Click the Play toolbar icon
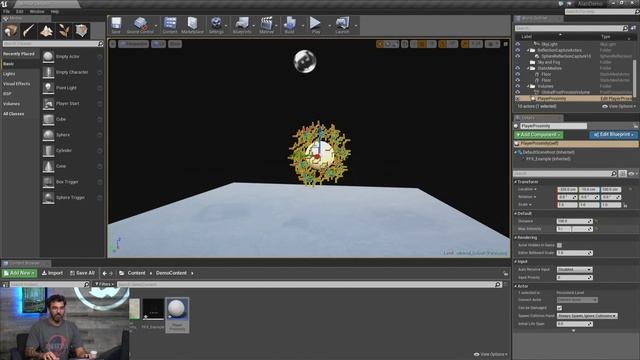Viewport: 640px width, 360px height. point(316,25)
